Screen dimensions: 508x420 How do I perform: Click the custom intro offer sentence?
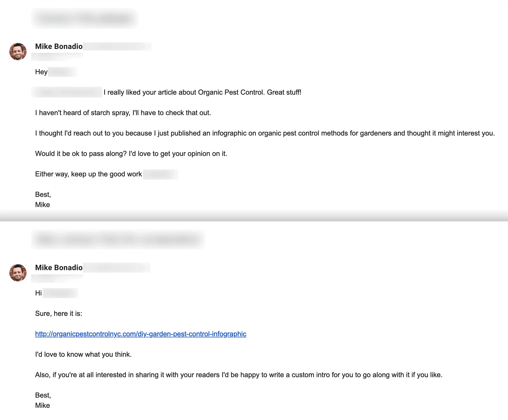coord(239,375)
